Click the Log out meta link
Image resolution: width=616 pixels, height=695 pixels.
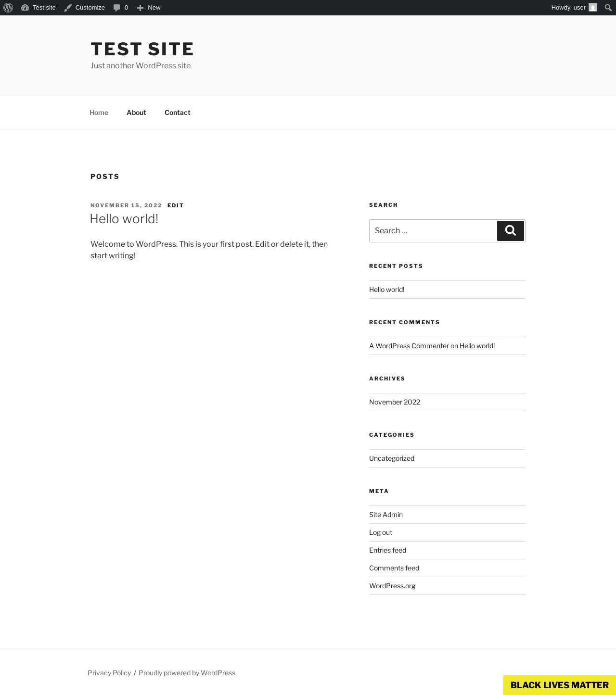[381, 532]
